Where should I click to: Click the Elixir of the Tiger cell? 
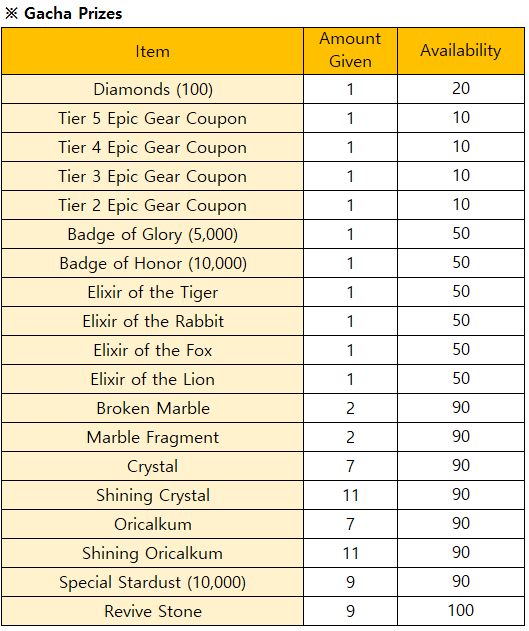click(152, 292)
